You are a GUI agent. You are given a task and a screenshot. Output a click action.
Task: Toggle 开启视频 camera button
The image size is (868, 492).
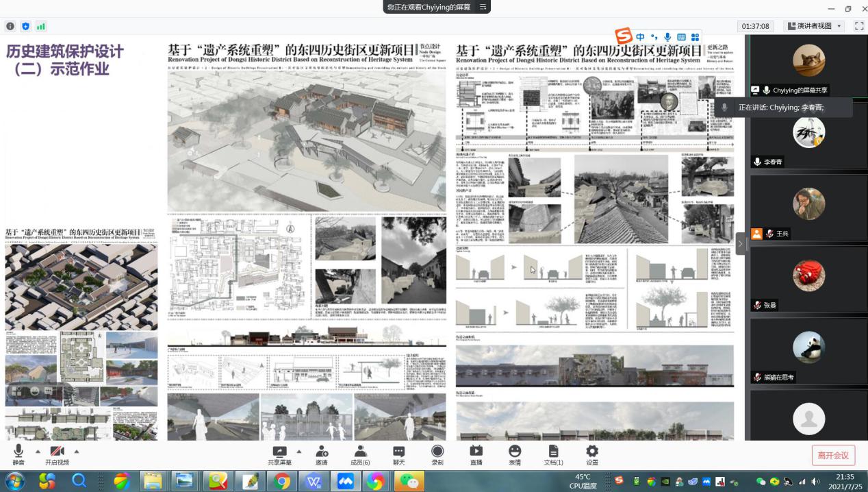click(x=58, y=452)
